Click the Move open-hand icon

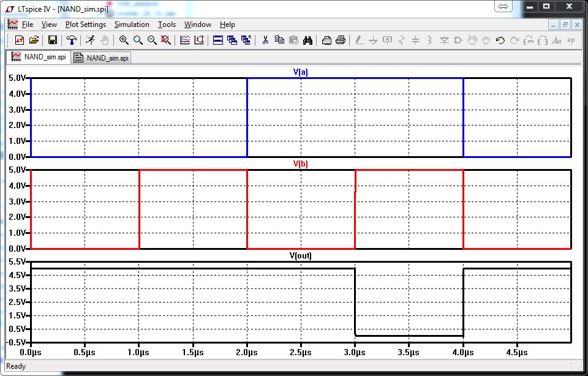472,40
